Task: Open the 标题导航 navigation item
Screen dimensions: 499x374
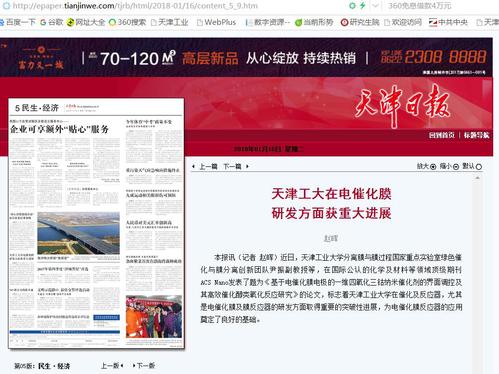Action: point(476,135)
